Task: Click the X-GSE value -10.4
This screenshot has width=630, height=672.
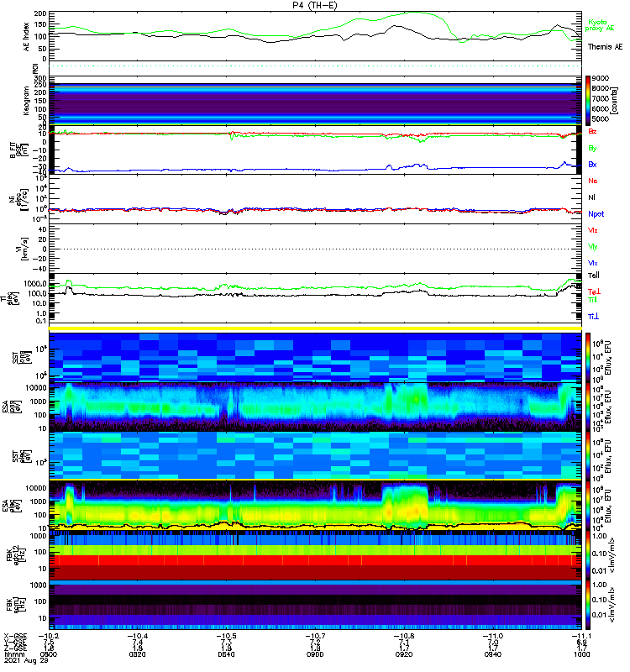Action: 137,636
